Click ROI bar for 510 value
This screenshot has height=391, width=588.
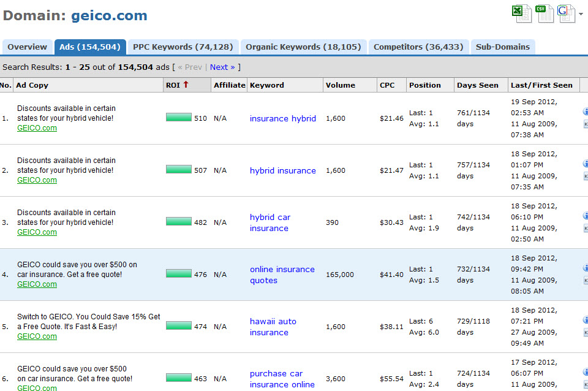point(179,118)
